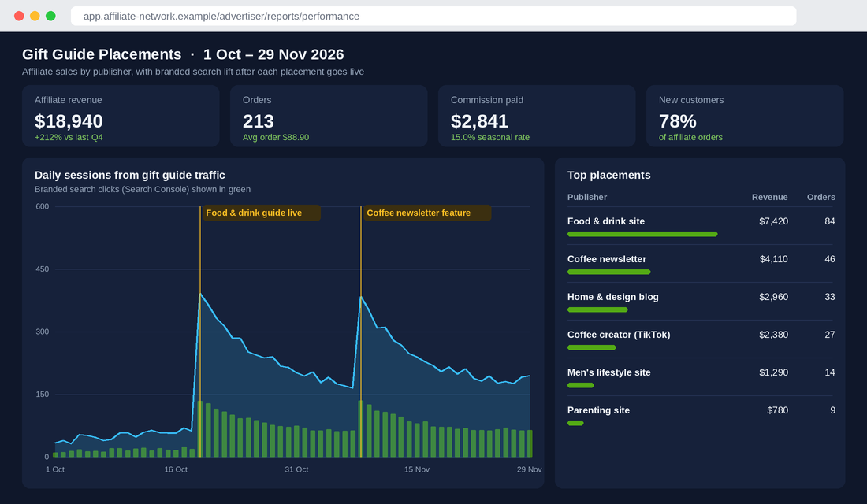Screen dimensions: 867x504
Task: Select Coffee creator (TikTok) row
Action: pos(700,339)
